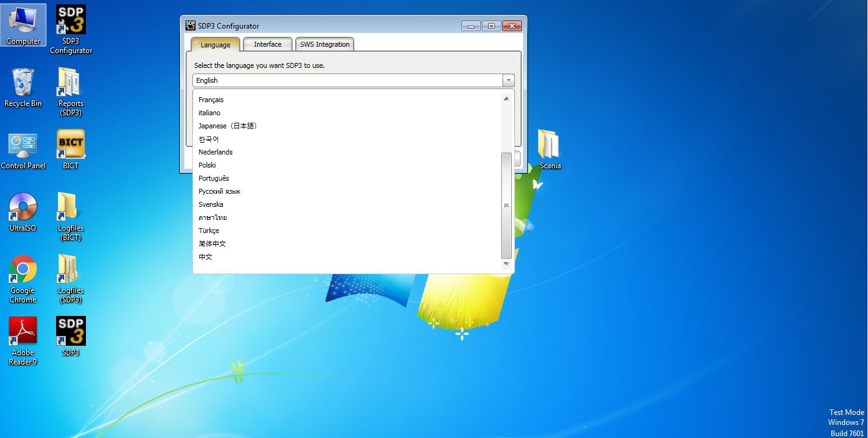This screenshot has width=868, height=438.
Task: Minimize the SDP3 Configurator window
Action: 471,26
